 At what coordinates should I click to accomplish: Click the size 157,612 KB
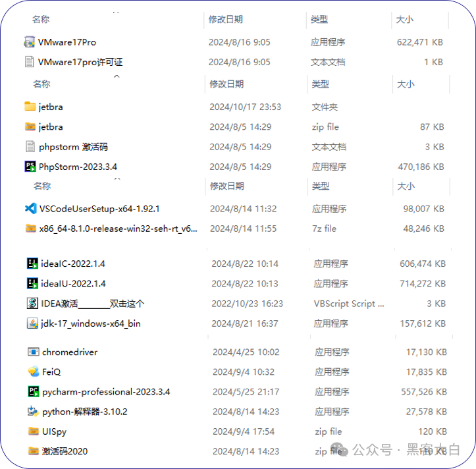pos(423,323)
